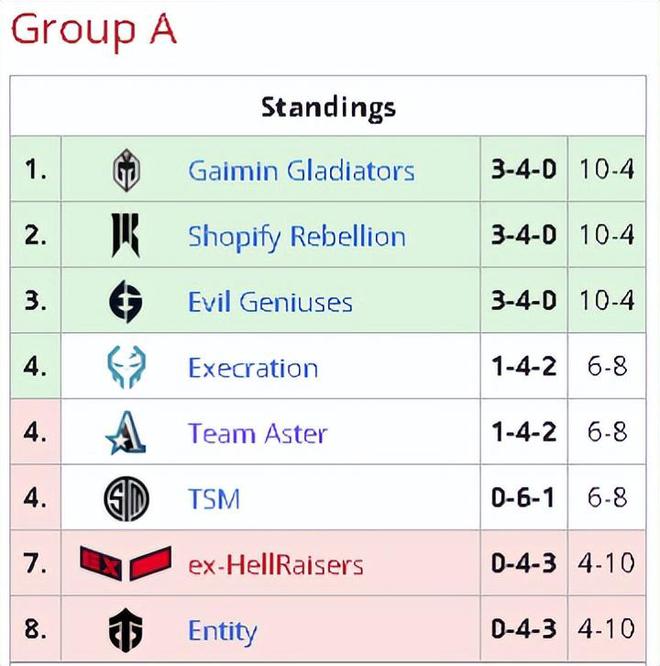Click the Gaimin Gladiators team logo
Screen dimensions: 660x666
tap(126, 170)
